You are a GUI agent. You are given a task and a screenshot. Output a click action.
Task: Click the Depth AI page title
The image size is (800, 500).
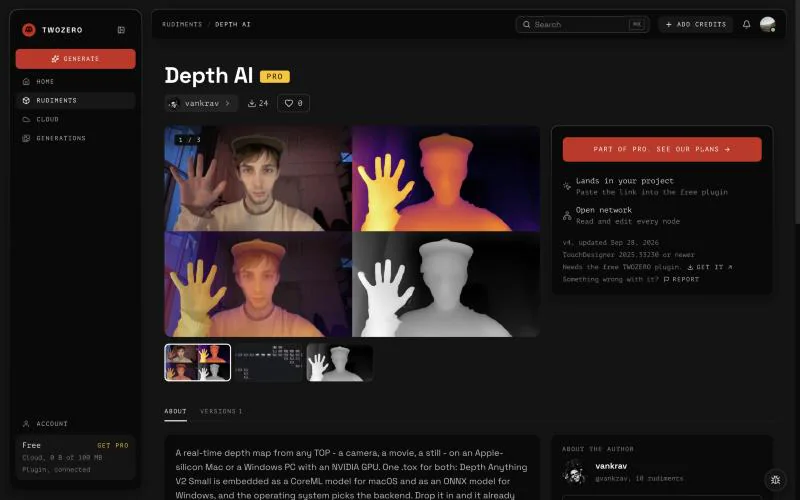click(x=209, y=76)
